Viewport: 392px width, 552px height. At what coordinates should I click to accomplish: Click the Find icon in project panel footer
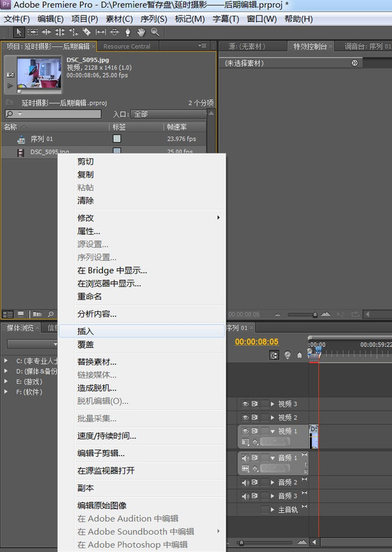click(51, 314)
